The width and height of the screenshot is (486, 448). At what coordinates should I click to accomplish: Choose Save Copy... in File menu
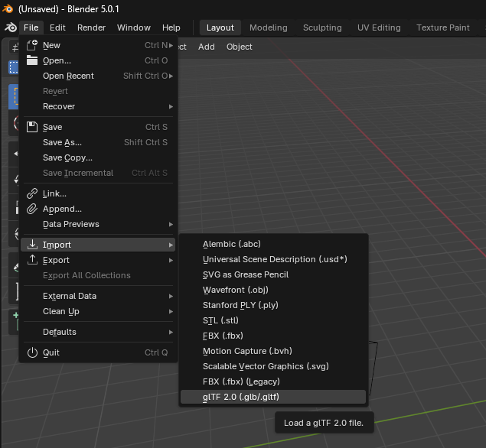(98, 157)
